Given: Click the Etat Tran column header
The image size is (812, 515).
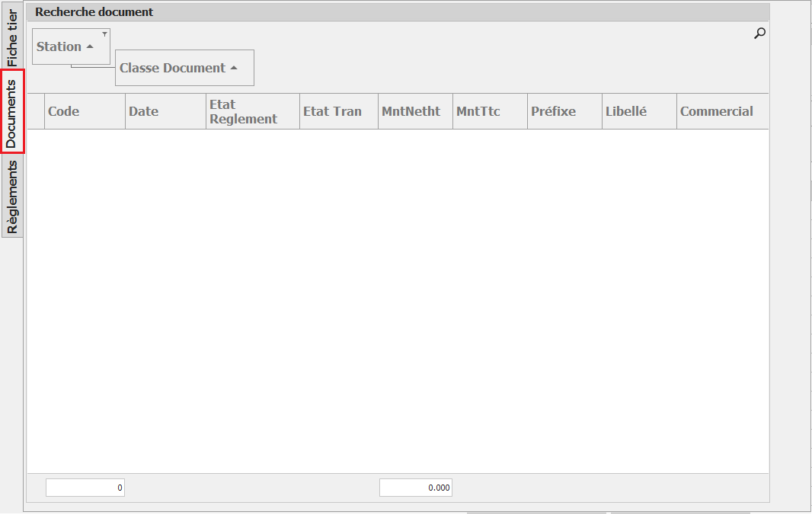Looking at the screenshot, I should 338,111.
